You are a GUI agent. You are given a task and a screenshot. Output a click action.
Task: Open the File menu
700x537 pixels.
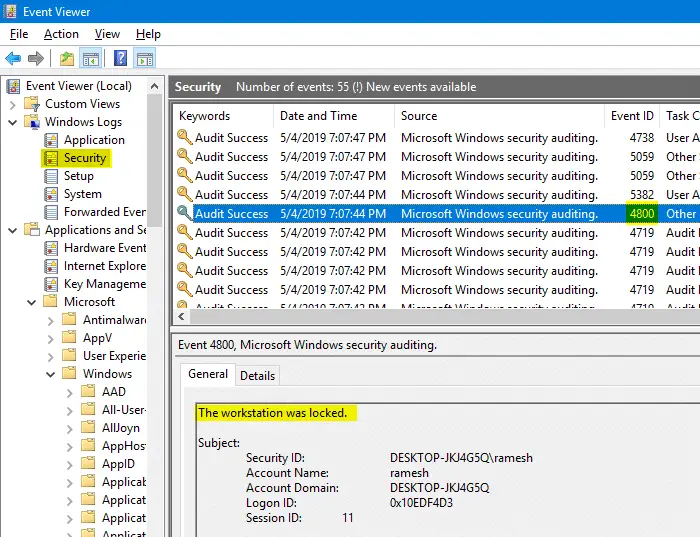19,34
